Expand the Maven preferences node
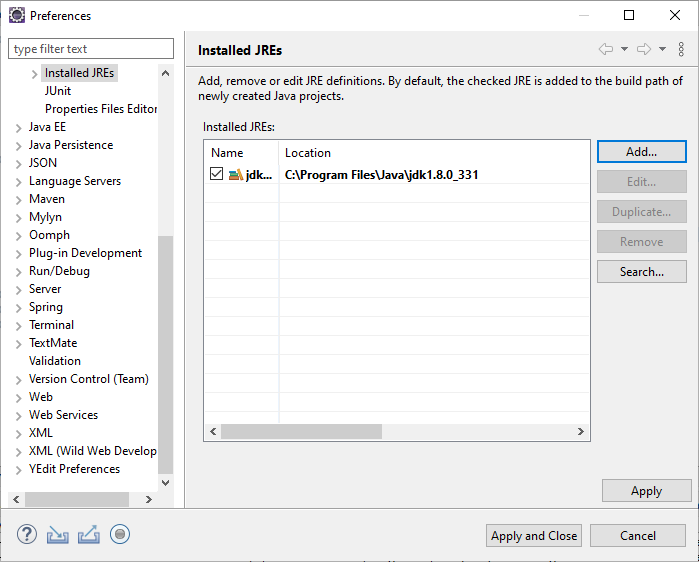The width and height of the screenshot is (699, 562). (x=19, y=199)
